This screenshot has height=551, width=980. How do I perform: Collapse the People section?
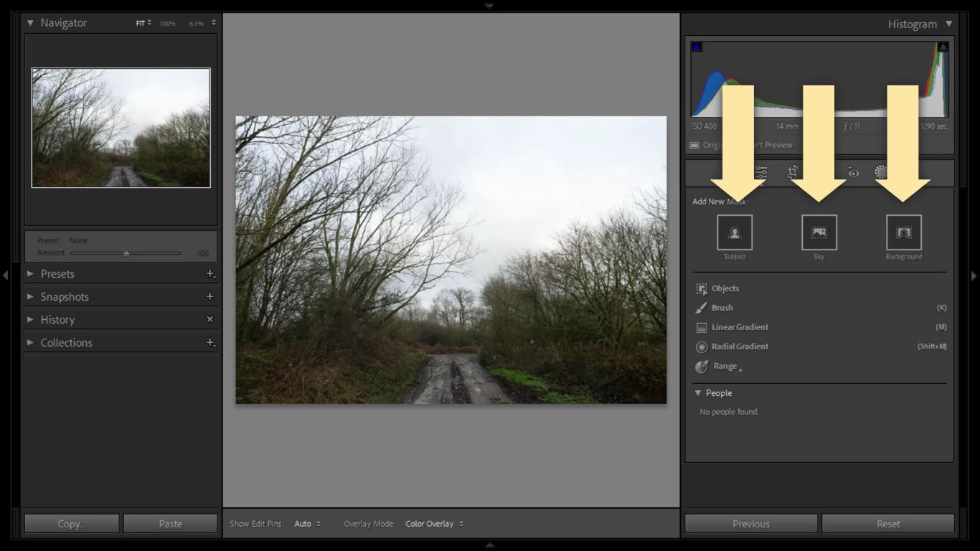(x=697, y=393)
